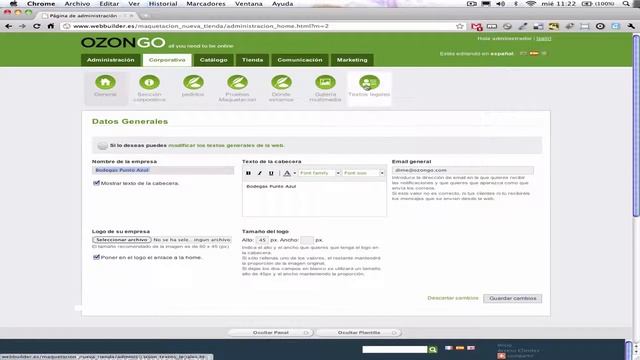The image size is (640, 360).
Task: Click the OZONGO logo
Action: (123, 42)
